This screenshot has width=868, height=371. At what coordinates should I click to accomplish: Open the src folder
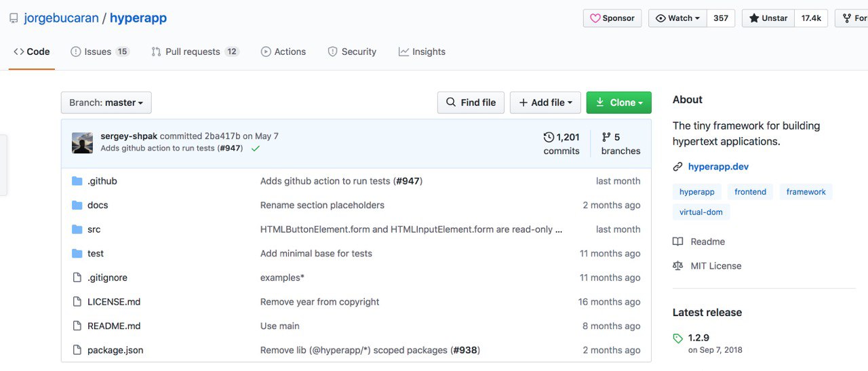coord(94,229)
